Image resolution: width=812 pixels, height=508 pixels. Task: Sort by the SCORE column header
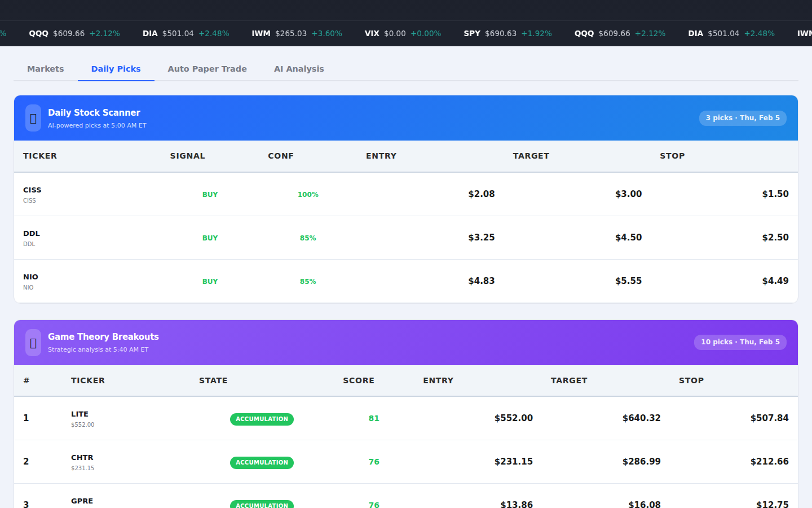359,380
